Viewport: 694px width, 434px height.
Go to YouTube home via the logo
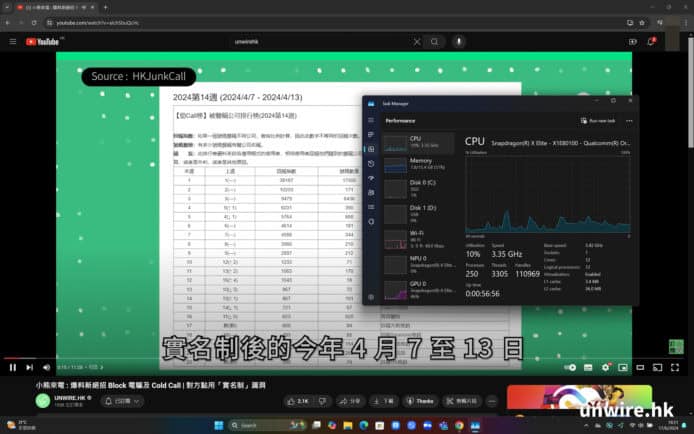tap(45, 42)
